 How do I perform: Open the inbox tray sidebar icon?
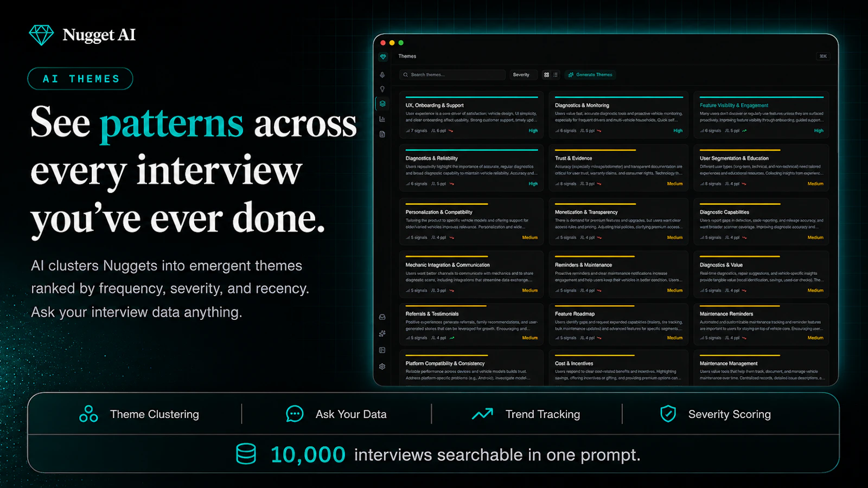coord(382,317)
